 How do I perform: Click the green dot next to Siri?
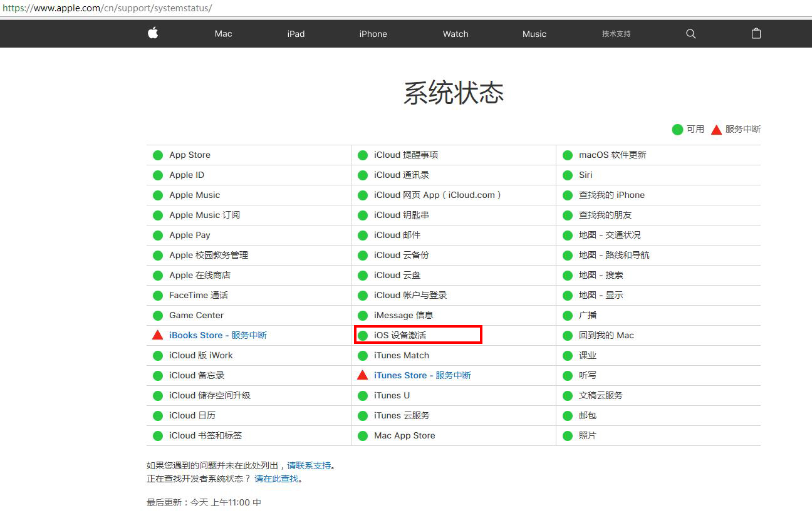coord(568,175)
